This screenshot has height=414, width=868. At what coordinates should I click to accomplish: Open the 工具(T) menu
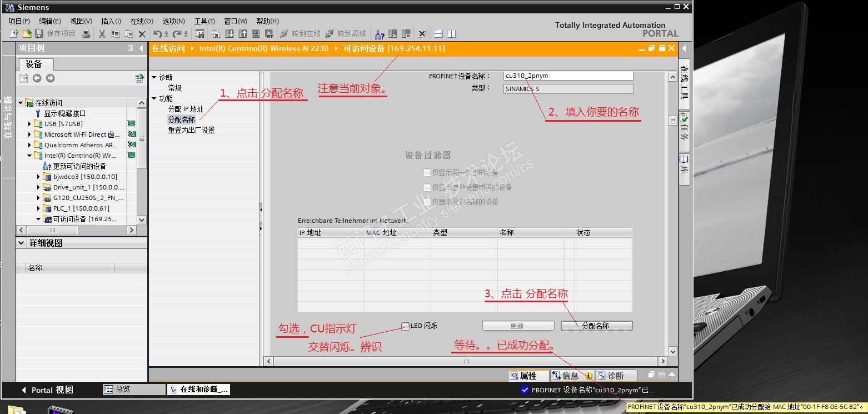tap(204, 21)
